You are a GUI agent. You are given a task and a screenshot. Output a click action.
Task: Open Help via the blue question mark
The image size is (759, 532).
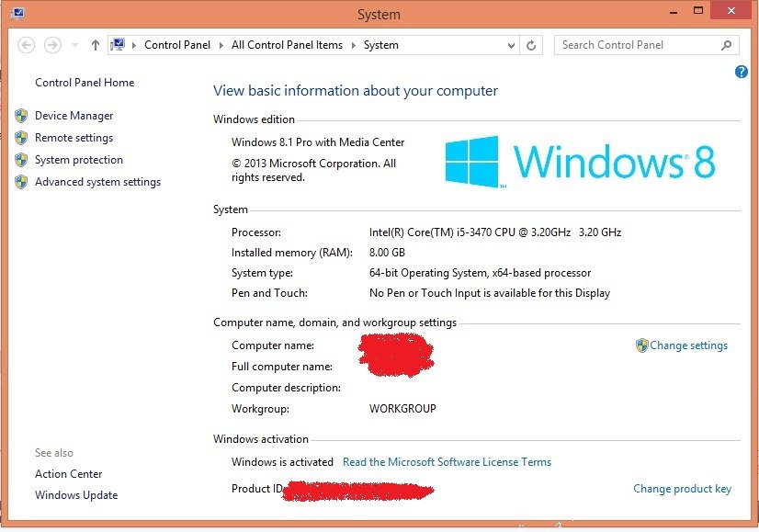pos(742,72)
